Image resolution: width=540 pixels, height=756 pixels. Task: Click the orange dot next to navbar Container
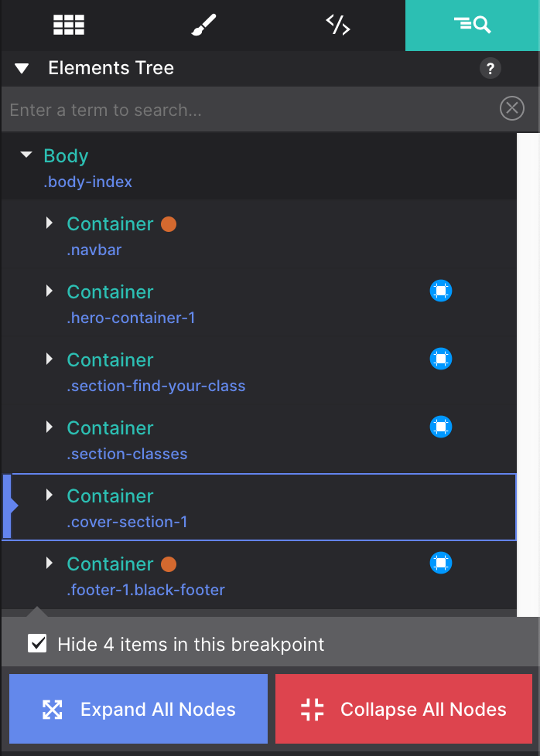pos(169,224)
